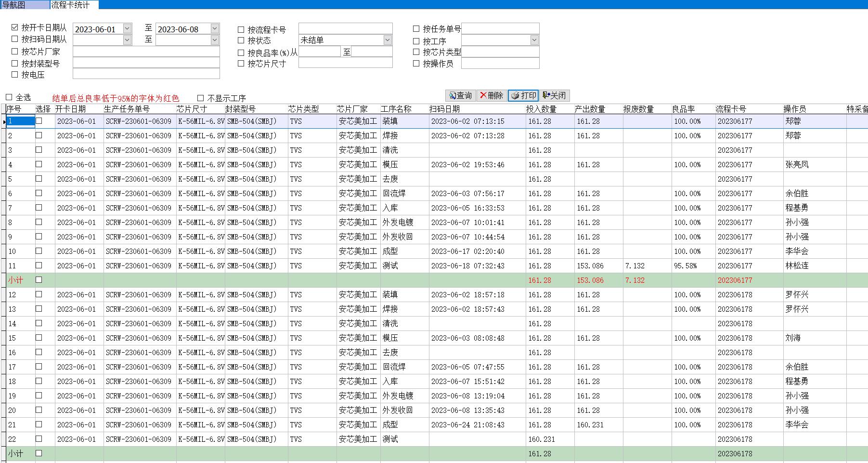
Task: Expand the 按工序 process dropdown
Action: (534, 40)
